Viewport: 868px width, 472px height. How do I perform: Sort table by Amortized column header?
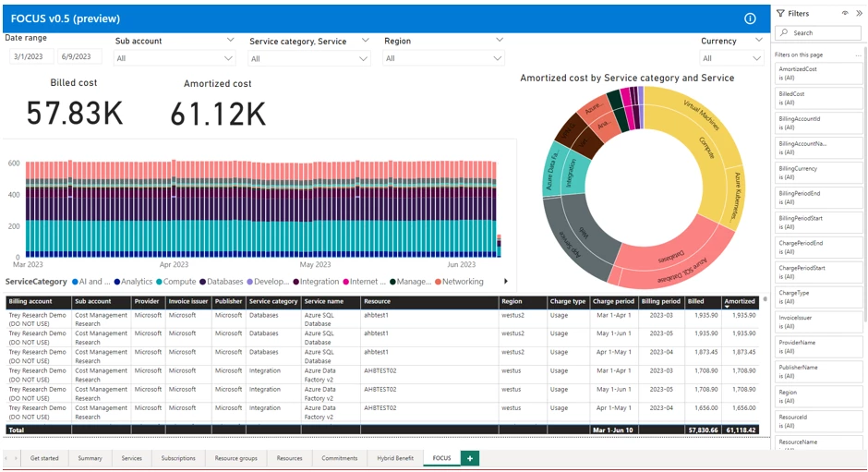coord(740,301)
